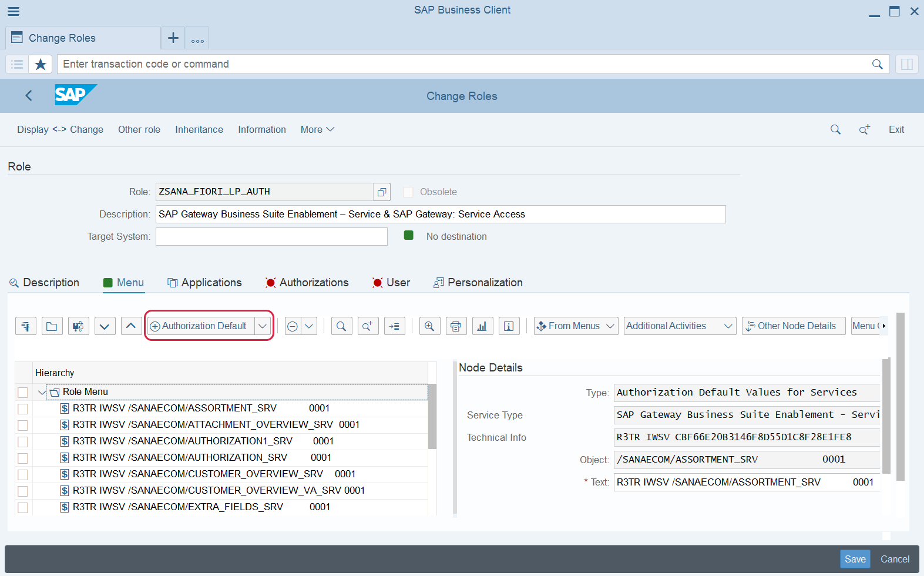The image size is (924, 576).
Task: Move node up with the up arrow button
Action: coord(131,326)
